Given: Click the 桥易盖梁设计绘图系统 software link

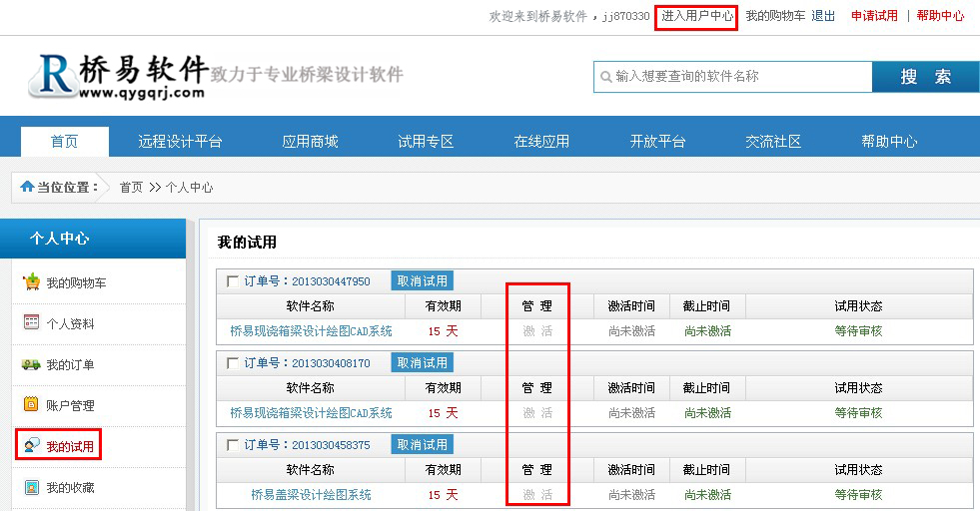Looking at the screenshot, I should (x=311, y=494).
